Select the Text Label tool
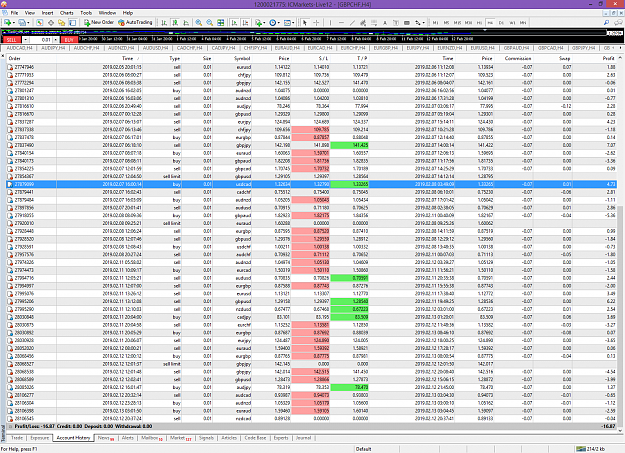Viewport: 625px width, 453px height. (396, 23)
